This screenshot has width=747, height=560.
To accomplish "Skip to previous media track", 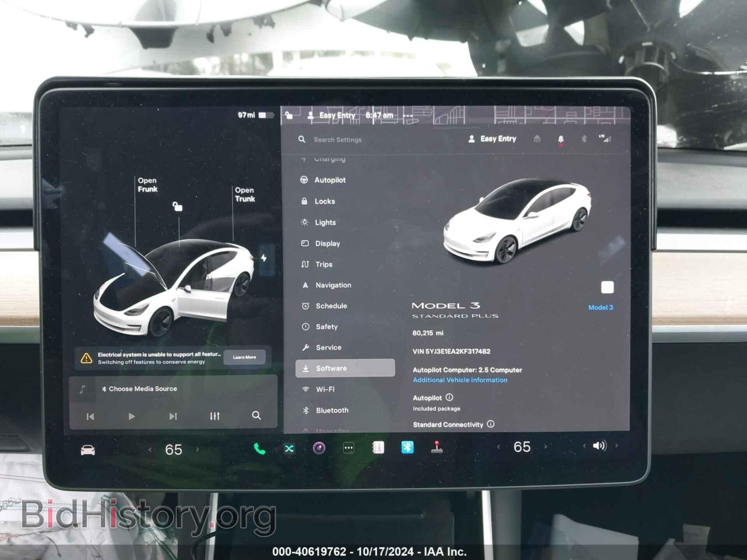I will [90, 417].
